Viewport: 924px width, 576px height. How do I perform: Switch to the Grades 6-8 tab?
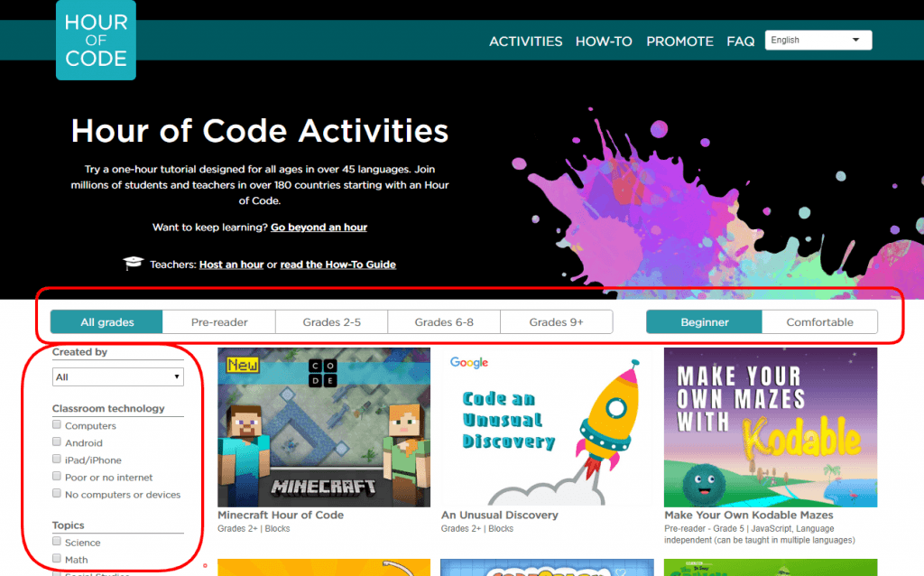click(444, 321)
